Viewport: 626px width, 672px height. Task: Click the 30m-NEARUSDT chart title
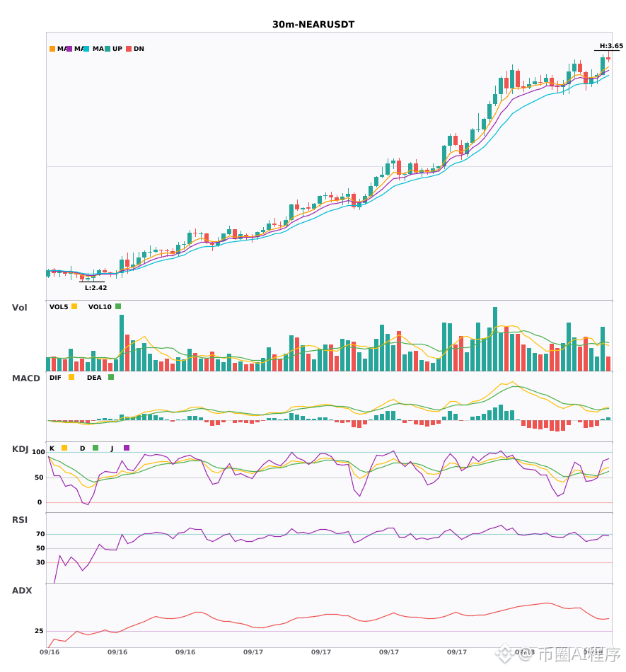(313, 25)
